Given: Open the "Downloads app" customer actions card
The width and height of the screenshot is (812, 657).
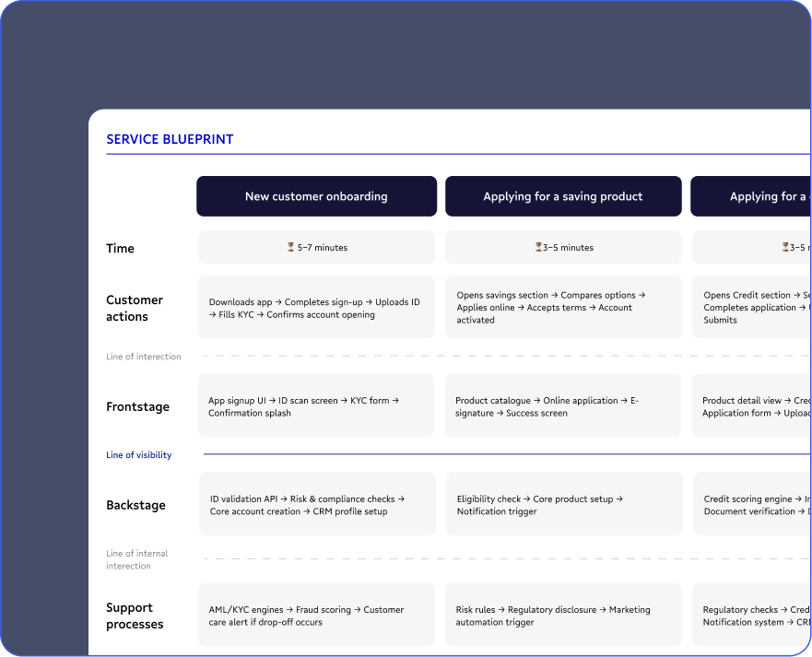Looking at the screenshot, I should point(316,308).
